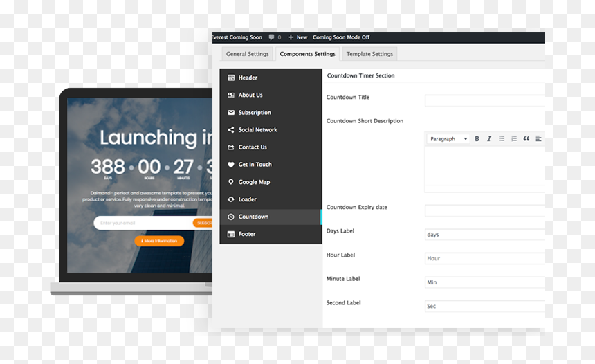Click the Google Map pin icon
This screenshot has height=364, width=595.
pyautogui.click(x=230, y=182)
